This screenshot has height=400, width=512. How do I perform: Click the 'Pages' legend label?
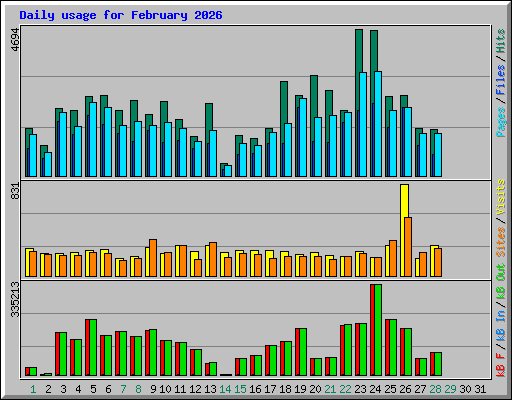[501, 122]
